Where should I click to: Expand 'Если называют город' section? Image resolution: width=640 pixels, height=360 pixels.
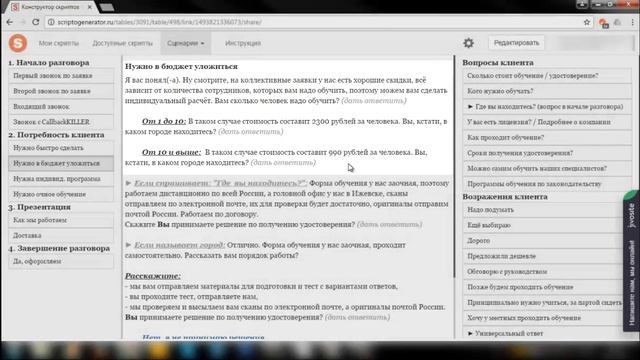click(175, 245)
